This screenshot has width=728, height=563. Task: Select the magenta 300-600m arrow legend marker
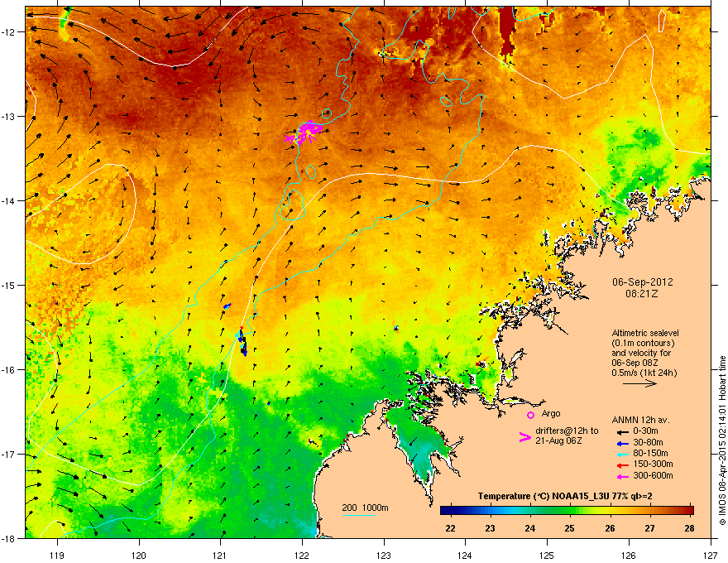coord(622,476)
